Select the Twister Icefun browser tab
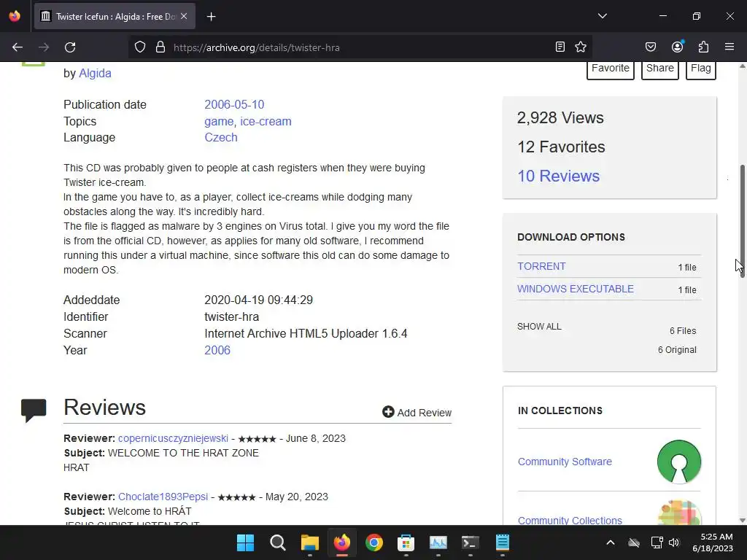Screen dimensions: 747x560 [115, 16]
